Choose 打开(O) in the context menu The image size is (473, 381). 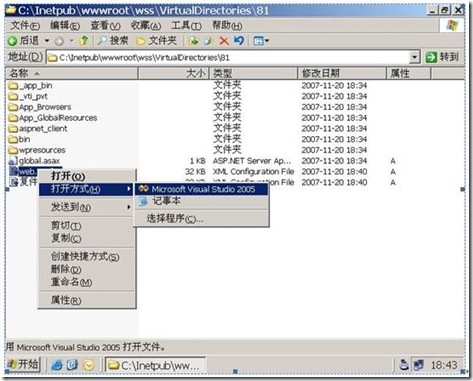point(87,176)
